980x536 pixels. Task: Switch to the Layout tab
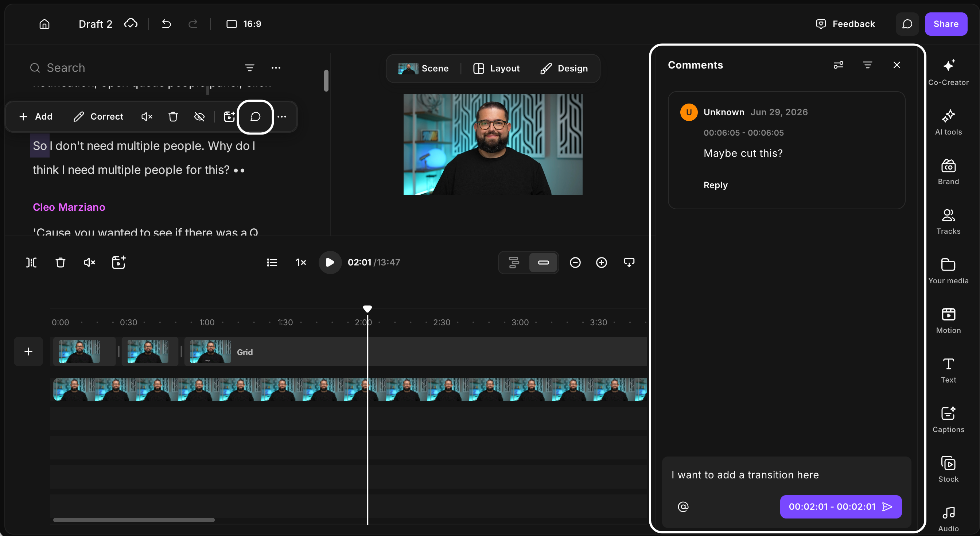coord(496,69)
